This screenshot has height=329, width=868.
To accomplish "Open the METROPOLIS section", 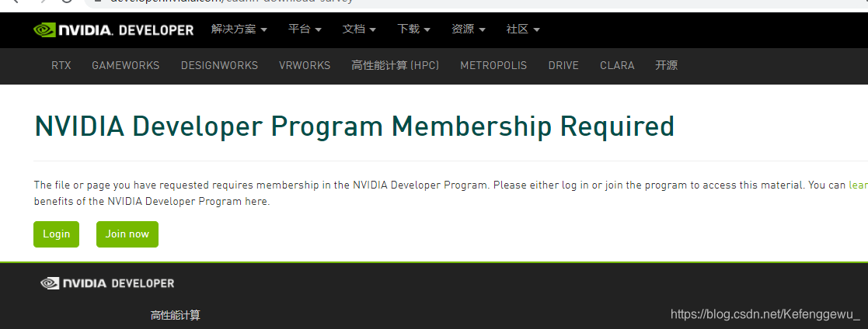I will [493, 65].
